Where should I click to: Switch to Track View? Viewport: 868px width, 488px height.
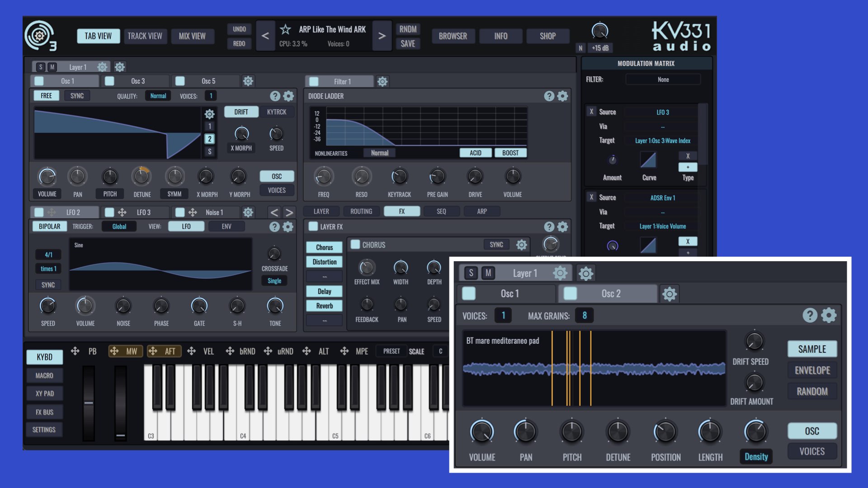145,36
